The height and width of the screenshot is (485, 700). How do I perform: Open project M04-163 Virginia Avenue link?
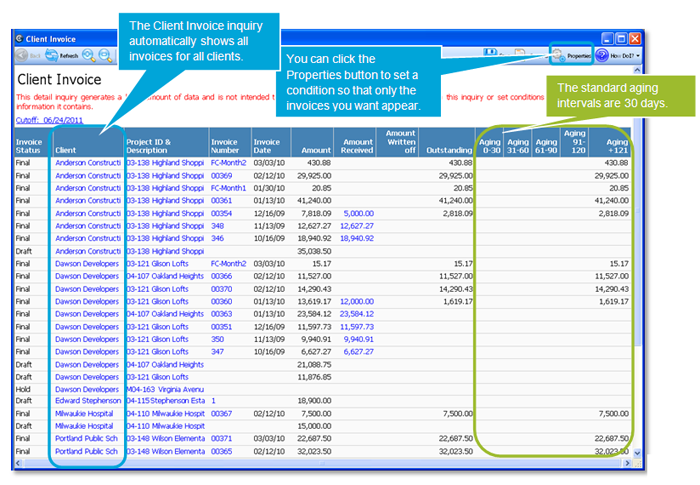click(x=165, y=388)
